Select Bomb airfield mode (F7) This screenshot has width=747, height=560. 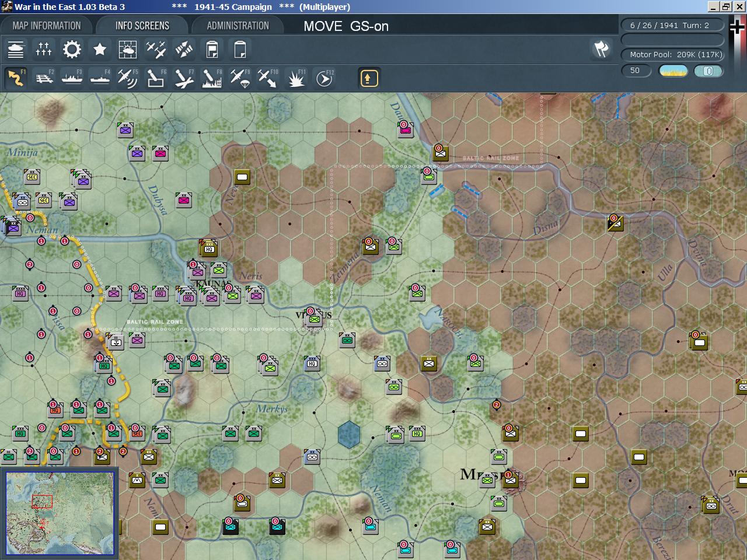pyautogui.click(x=184, y=78)
